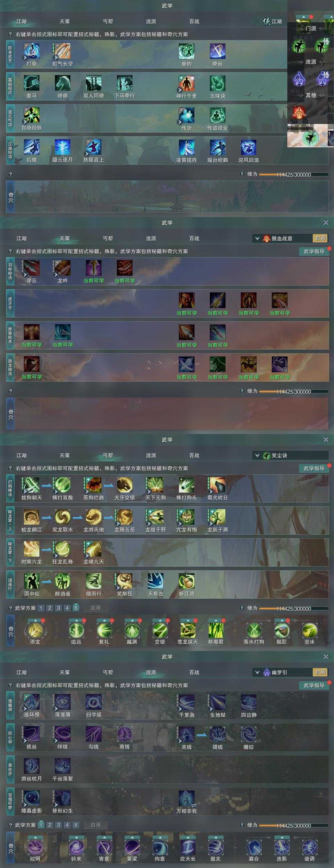Select the 亢龙有悔 skill icon
Image resolution: width=334 pixels, height=868 pixels.
186,517
